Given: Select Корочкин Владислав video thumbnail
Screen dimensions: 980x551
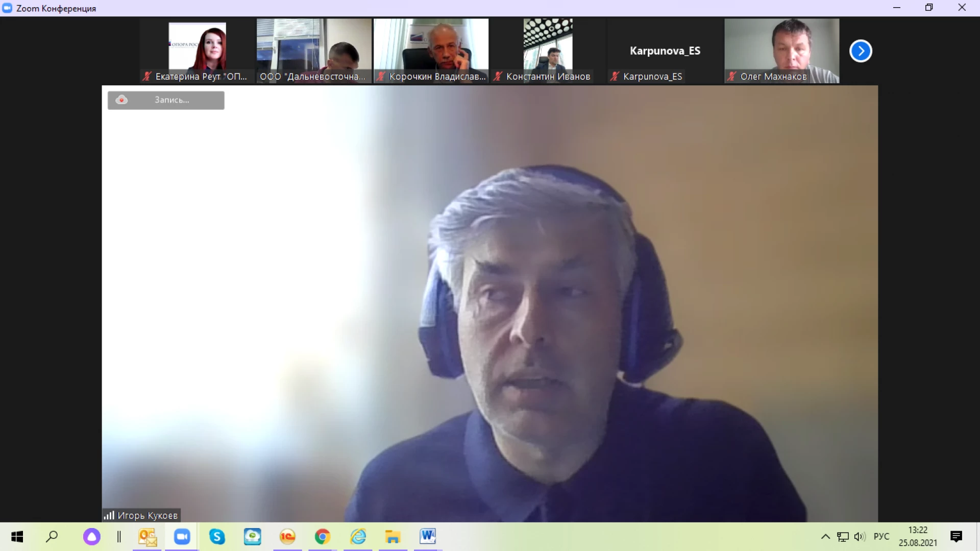Looking at the screenshot, I should coord(431,51).
